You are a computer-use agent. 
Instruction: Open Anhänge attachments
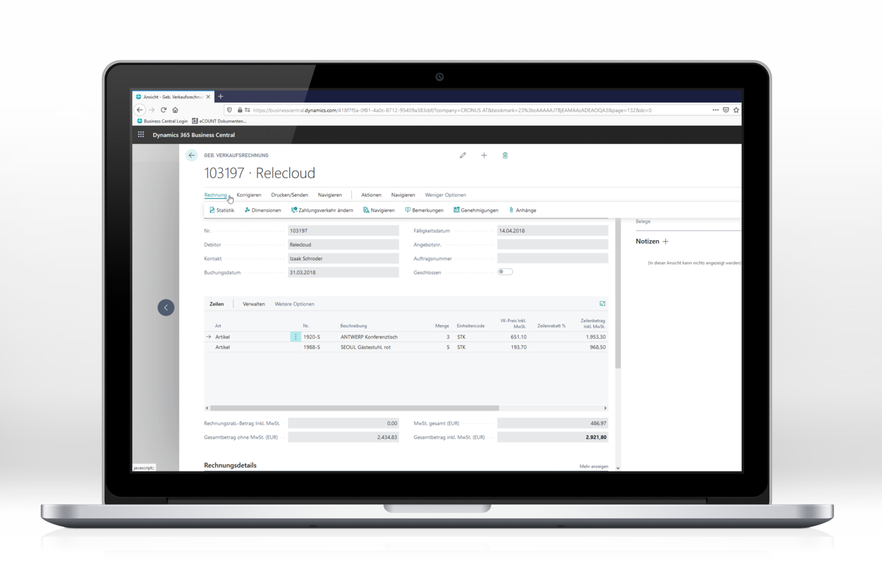(x=523, y=210)
